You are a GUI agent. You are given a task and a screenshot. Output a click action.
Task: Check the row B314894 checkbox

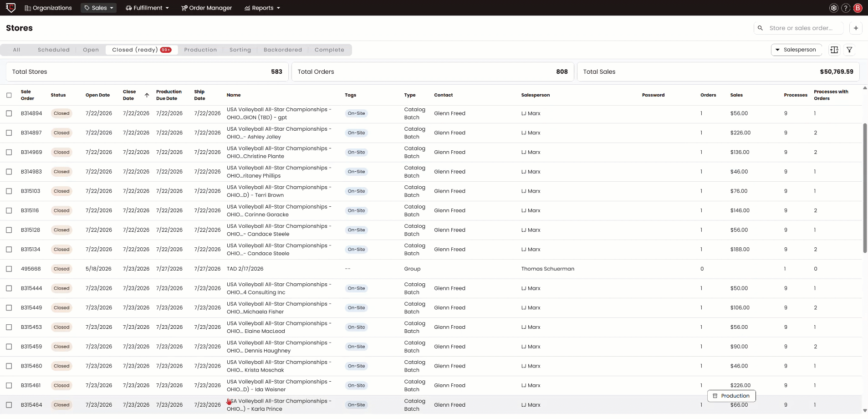[x=9, y=113]
